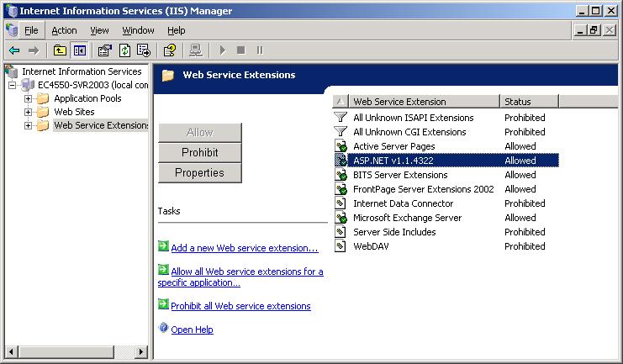Click the Open Help link

point(192,330)
